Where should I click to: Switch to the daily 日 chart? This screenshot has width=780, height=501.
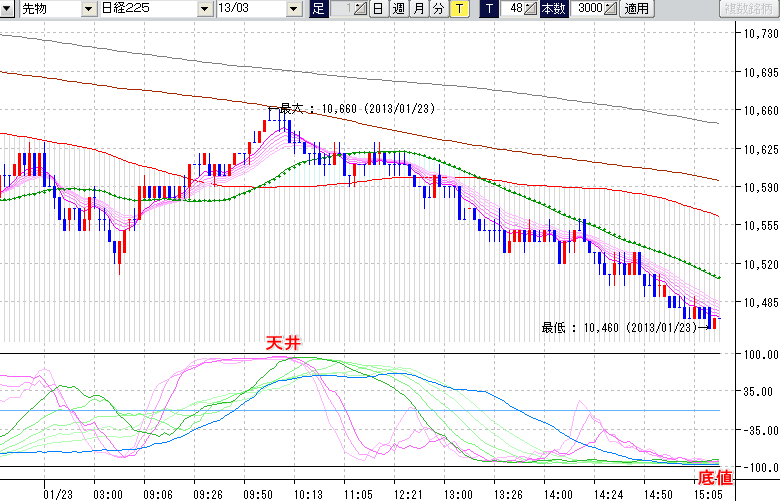378,9
